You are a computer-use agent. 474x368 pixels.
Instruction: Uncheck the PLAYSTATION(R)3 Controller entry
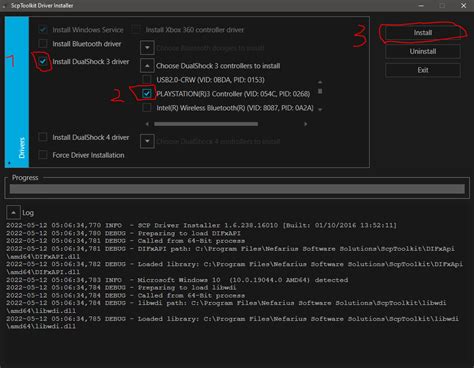[147, 94]
